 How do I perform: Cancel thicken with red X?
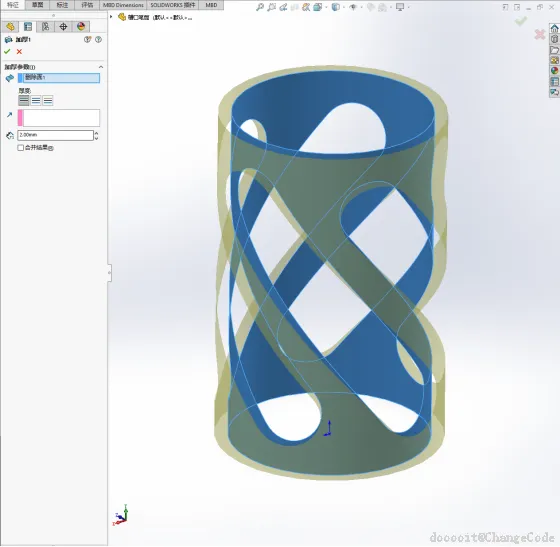[x=19, y=52]
